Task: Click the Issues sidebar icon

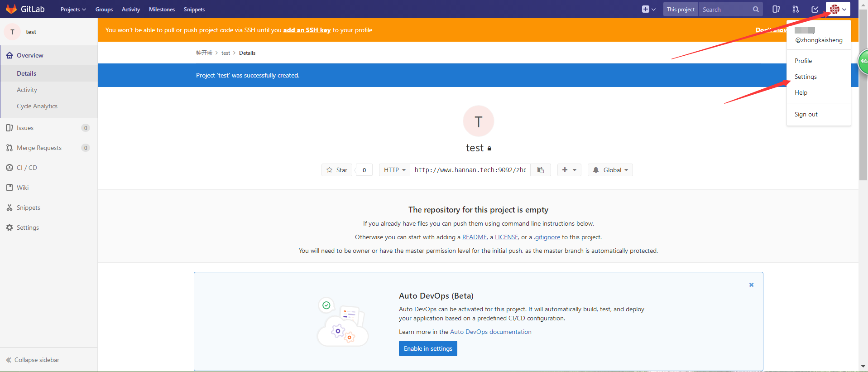Action: pos(10,128)
